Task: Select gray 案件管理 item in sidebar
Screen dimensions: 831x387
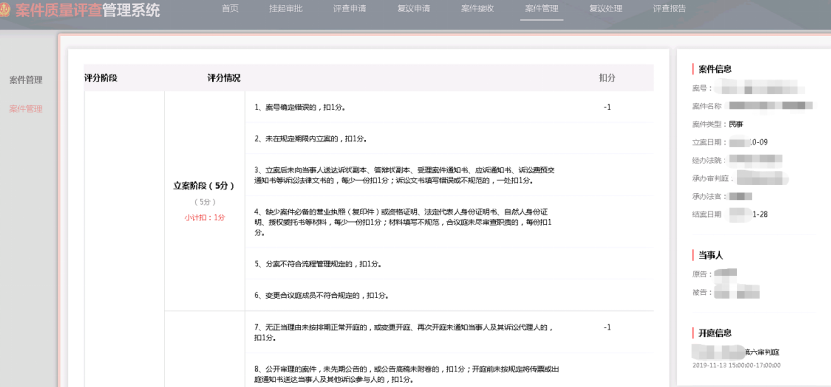Action: tap(25, 80)
